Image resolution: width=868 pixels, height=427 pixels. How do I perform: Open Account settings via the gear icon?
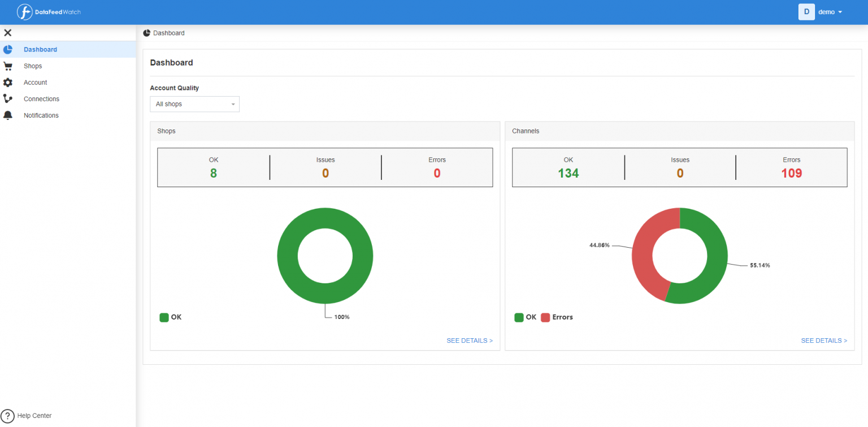click(x=8, y=82)
